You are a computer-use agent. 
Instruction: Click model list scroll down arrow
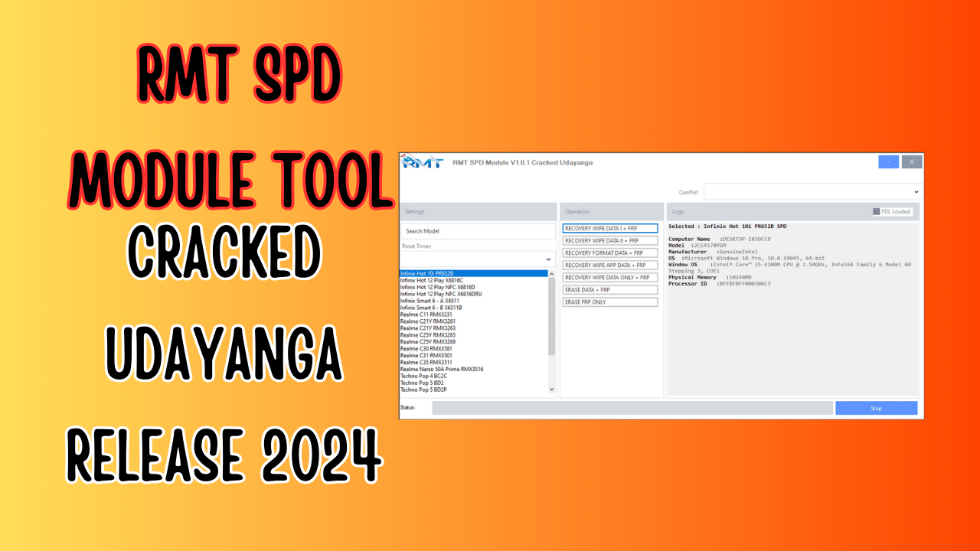[552, 390]
